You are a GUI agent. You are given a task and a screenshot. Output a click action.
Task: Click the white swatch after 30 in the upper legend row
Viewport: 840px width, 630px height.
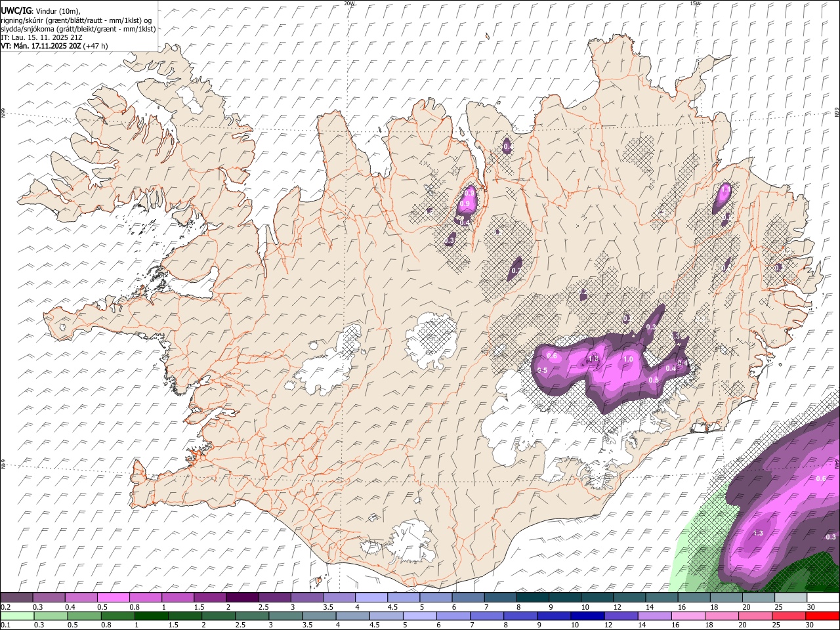pos(823,598)
